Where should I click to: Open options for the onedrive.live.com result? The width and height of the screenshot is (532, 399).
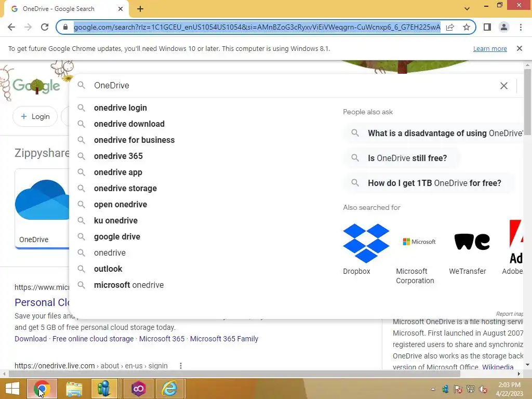180,366
